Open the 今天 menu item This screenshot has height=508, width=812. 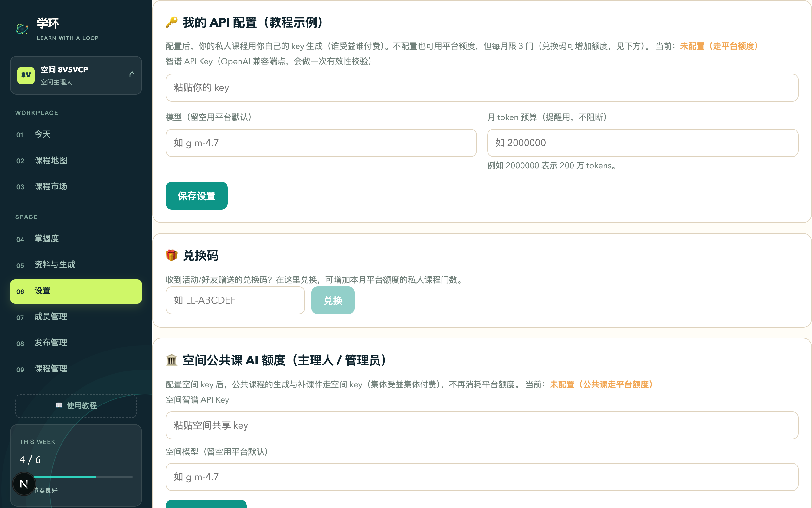click(x=76, y=134)
